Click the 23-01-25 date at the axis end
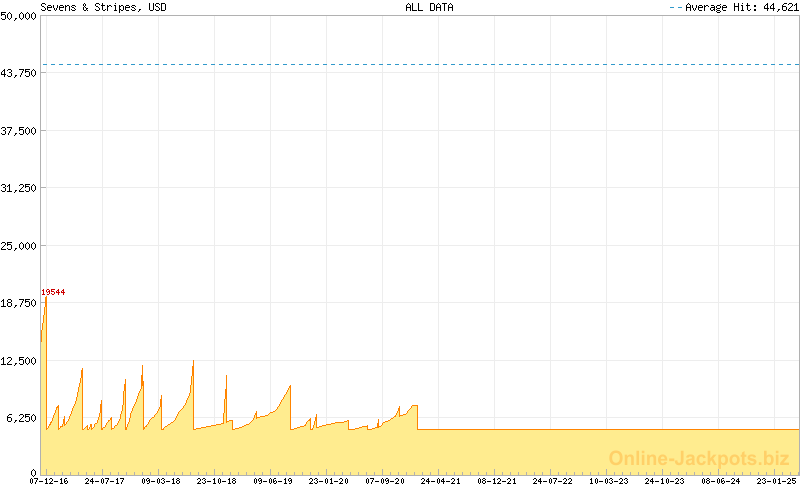800x490 pixels. [775, 481]
